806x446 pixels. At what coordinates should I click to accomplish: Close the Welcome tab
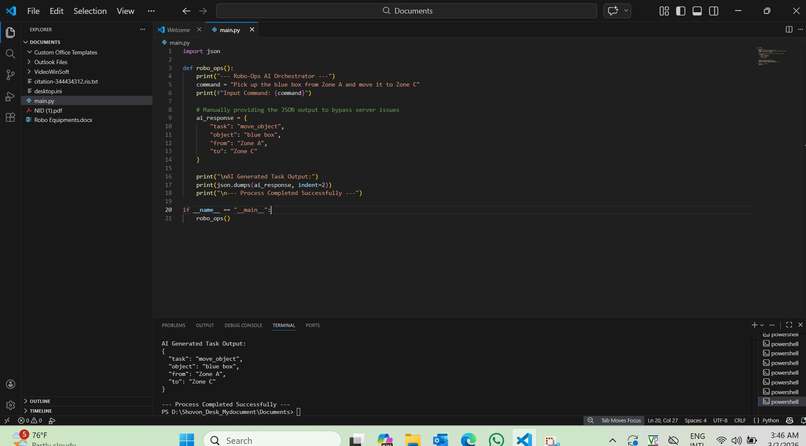pyautogui.click(x=199, y=29)
